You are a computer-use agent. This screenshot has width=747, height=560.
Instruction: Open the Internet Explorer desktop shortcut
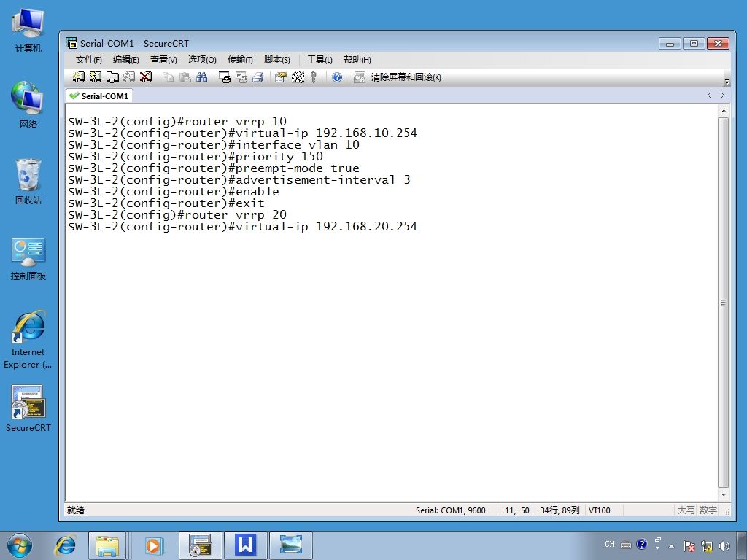pos(28,340)
